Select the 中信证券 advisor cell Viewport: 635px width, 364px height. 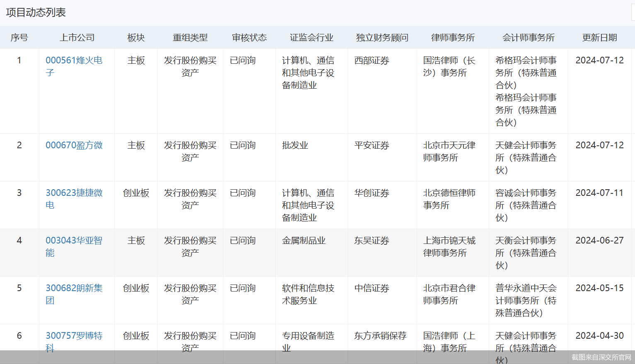point(372,288)
